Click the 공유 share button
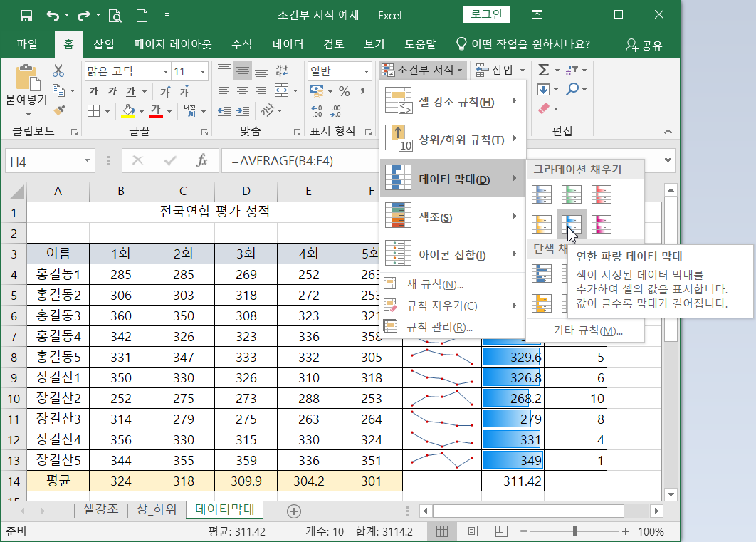756x542 pixels. pyautogui.click(x=644, y=45)
